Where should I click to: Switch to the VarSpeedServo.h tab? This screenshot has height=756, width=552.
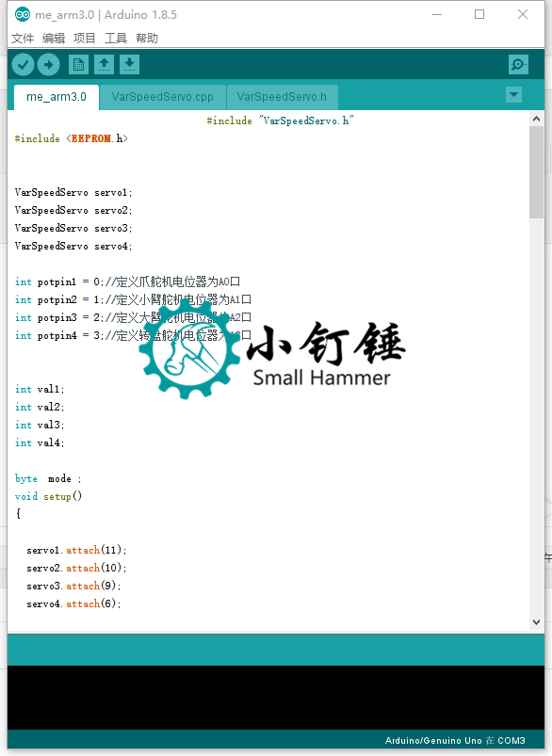point(282,97)
